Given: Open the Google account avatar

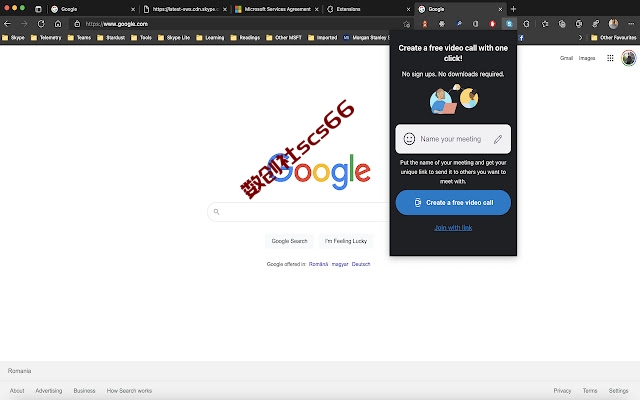Looking at the screenshot, I should pos(629,58).
